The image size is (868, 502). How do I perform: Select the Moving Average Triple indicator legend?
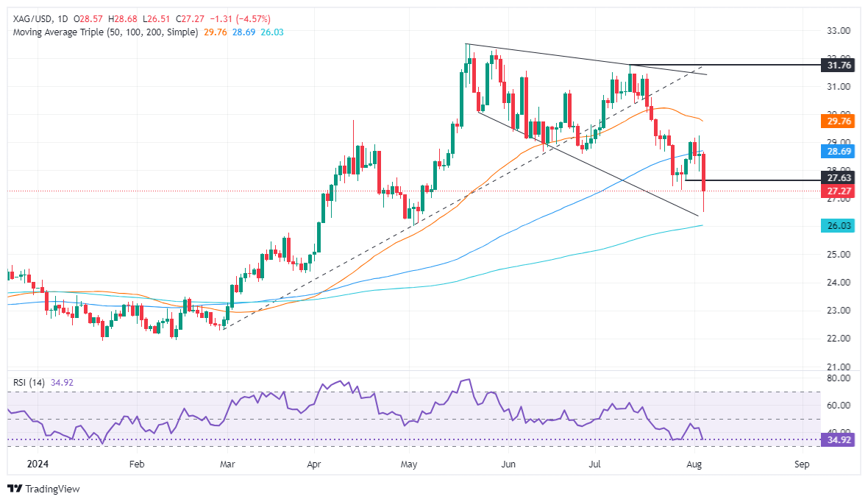tap(105, 32)
